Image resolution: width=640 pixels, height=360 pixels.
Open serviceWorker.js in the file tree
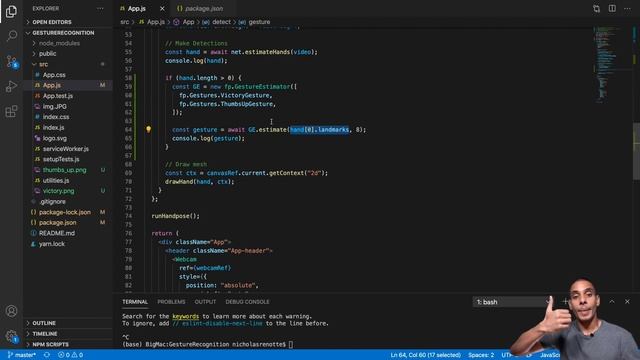pos(66,149)
